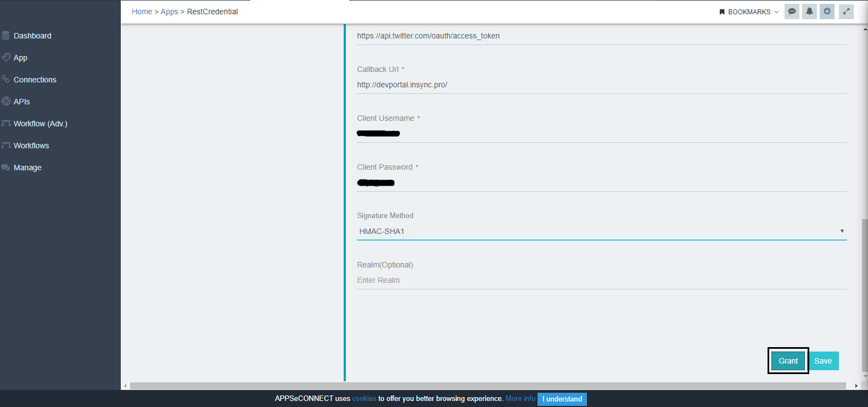Open the chat messages icon in header

point(792,12)
